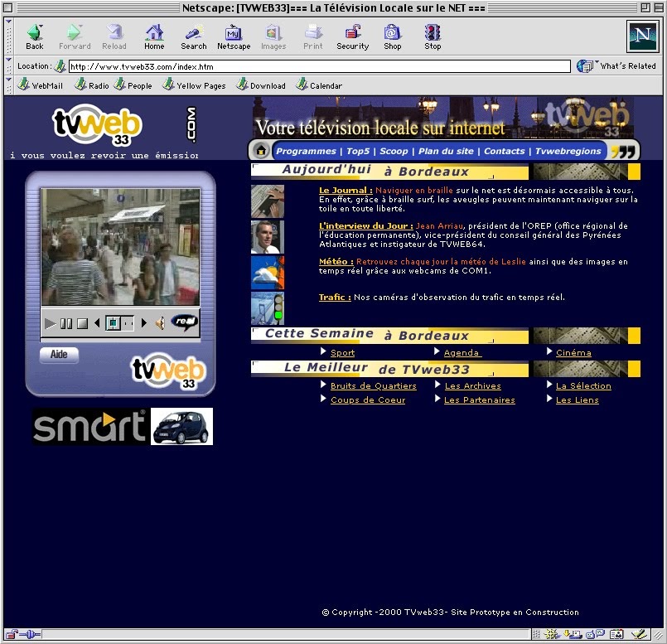Viewport: 667px width, 644px height.
Task: Stop the RealPlayer video
Action: click(82, 323)
